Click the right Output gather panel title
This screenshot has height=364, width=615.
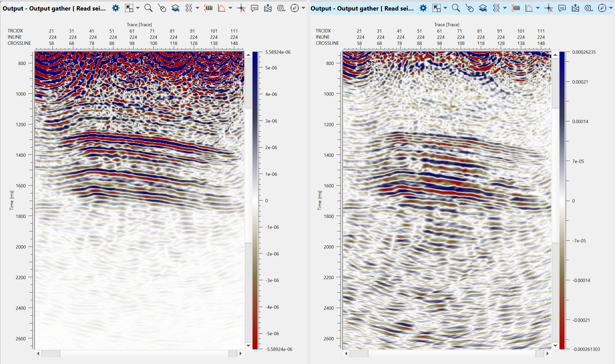click(362, 8)
